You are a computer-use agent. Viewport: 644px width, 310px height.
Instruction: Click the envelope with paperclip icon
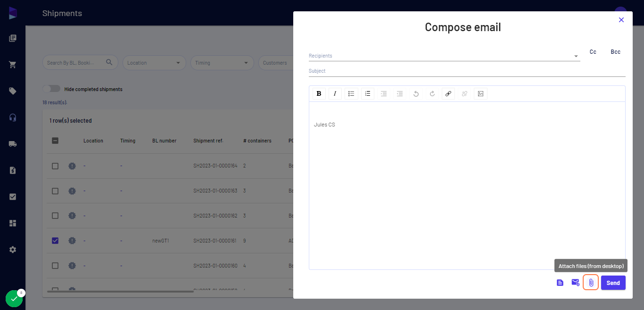click(576, 283)
